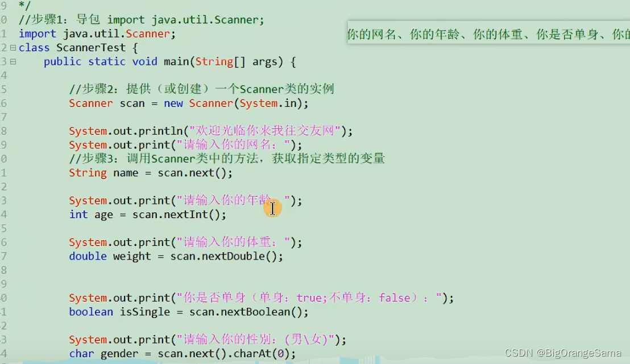Viewport: 630px width, 364px height.
Task: Collapse the main method fold marker
Action: pos(14,61)
